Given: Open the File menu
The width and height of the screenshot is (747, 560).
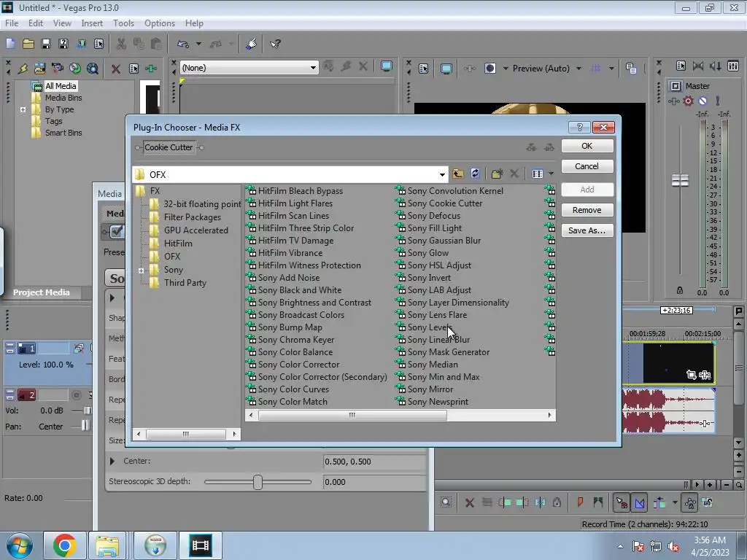Looking at the screenshot, I should click(12, 23).
